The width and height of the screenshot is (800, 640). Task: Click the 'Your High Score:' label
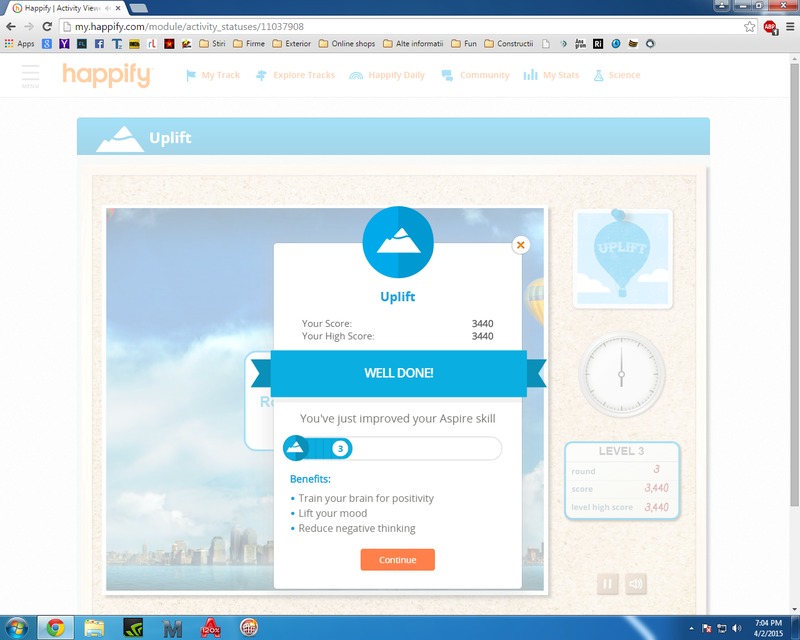click(x=338, y=336)
